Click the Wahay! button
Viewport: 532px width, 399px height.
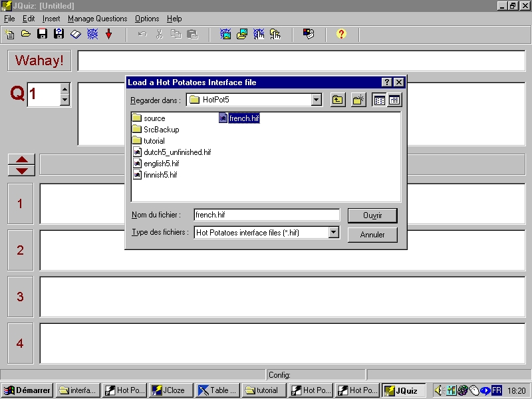[x=39, y=61]
